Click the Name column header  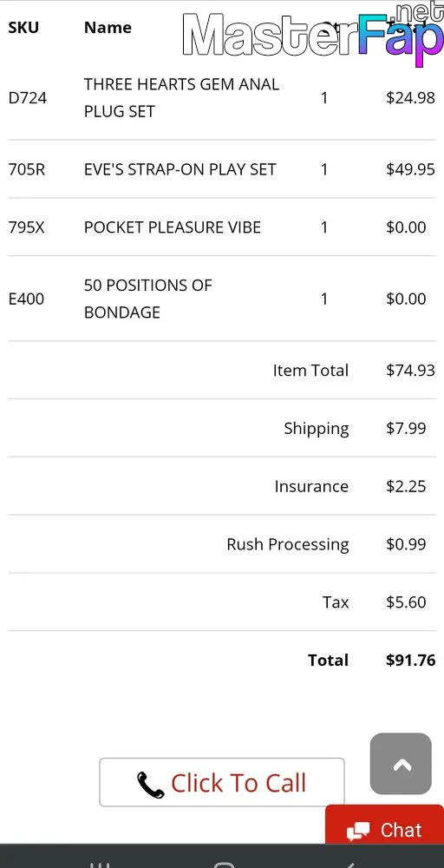point(108,28)
